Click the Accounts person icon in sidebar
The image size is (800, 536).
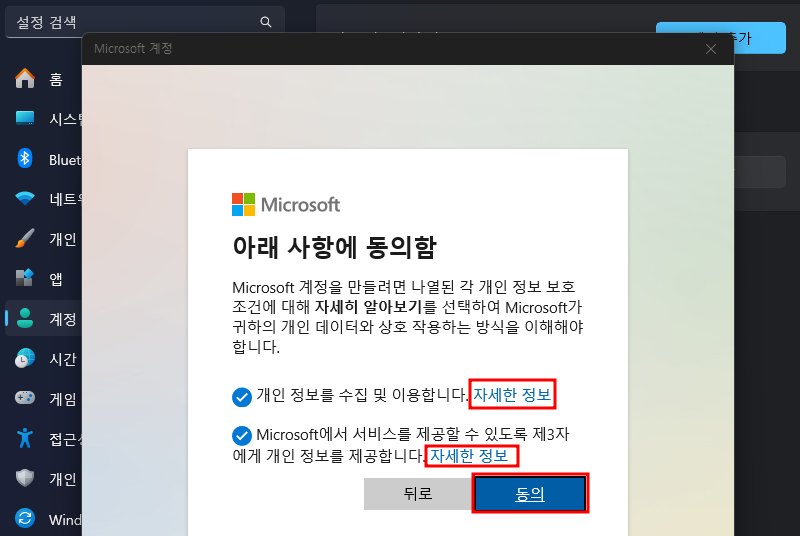(24, 318)
